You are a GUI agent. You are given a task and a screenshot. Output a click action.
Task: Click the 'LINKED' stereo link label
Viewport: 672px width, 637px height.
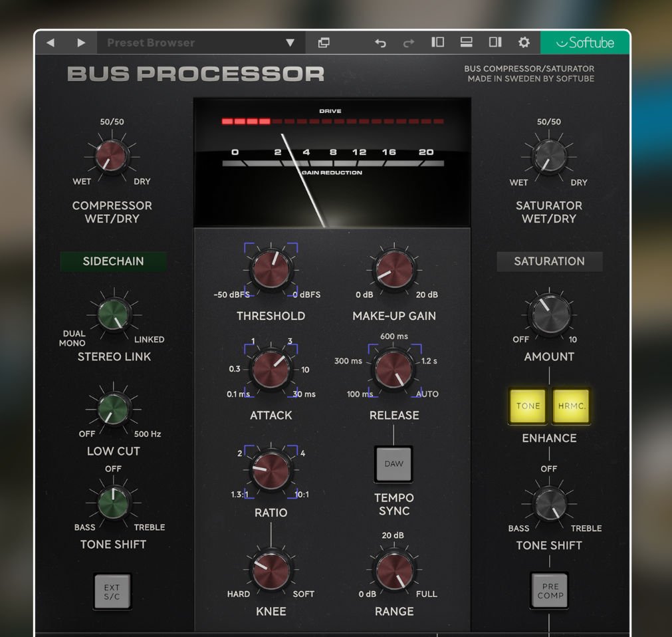click(149, 340)
